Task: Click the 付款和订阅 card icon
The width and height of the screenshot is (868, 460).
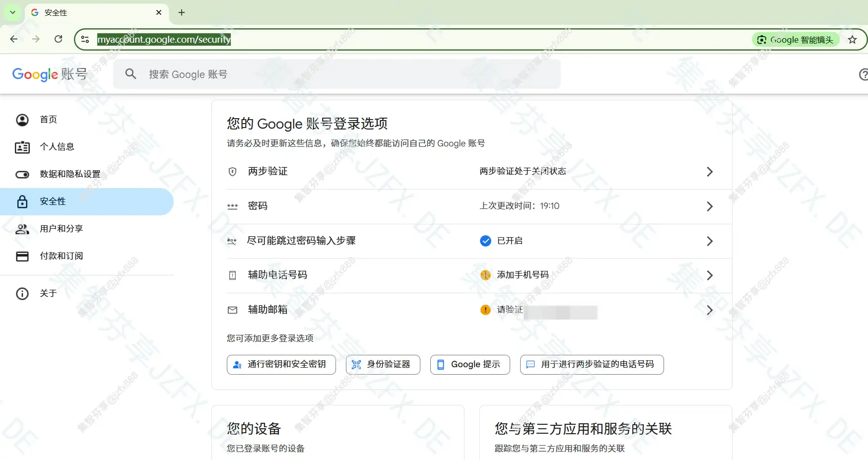Action: coord(22,257)
